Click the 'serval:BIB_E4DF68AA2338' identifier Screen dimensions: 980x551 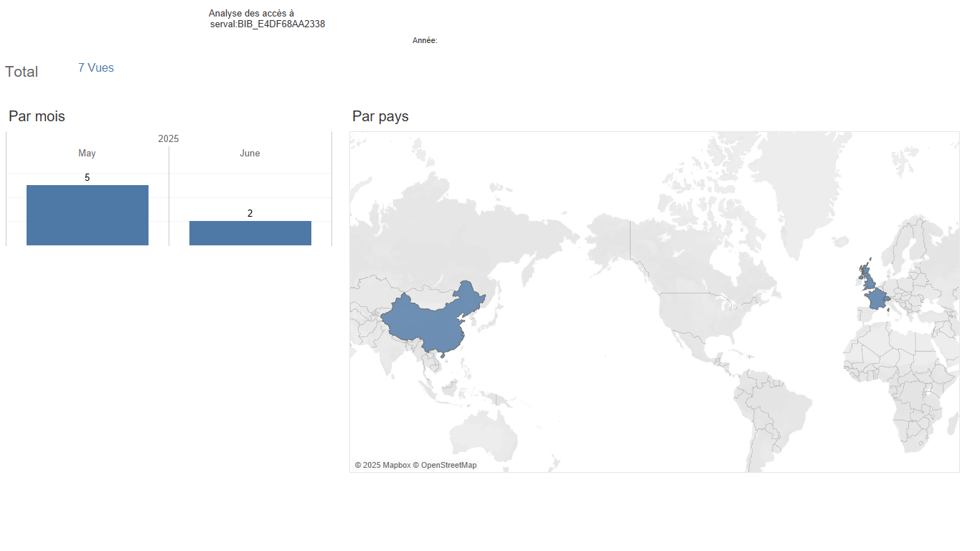click(268, 24)
